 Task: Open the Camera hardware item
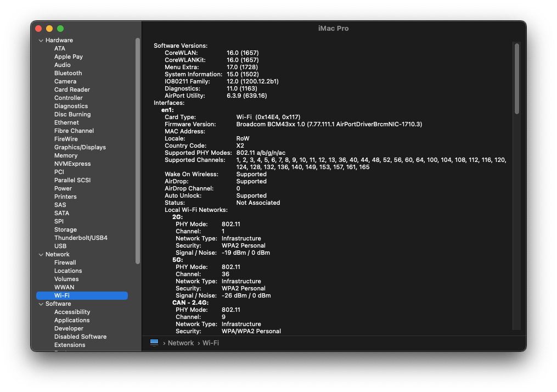coord(65,81)
